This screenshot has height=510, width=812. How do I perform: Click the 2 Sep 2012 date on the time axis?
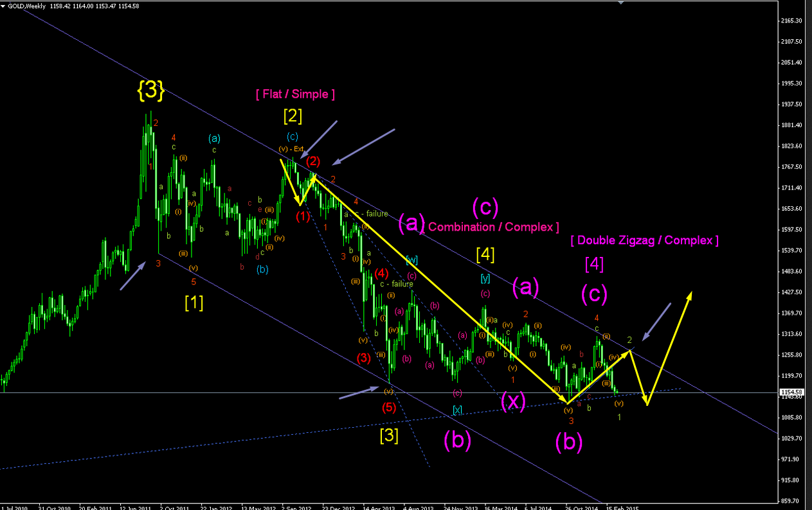(x=298, y=507)
